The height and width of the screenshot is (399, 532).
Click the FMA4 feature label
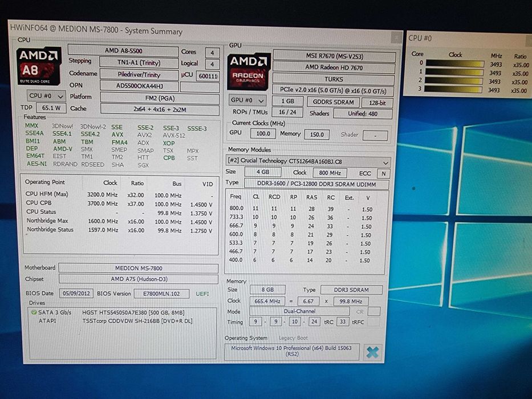point(119,142)
